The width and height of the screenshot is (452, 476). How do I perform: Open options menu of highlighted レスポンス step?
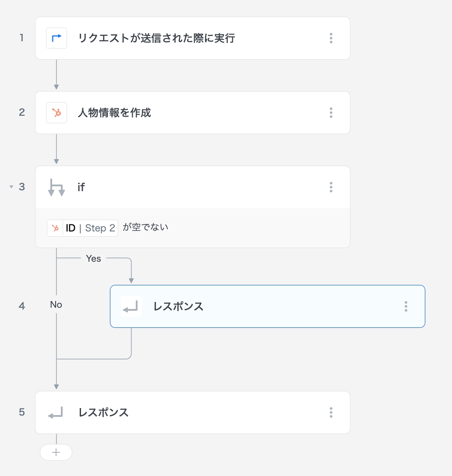(406, 306)
